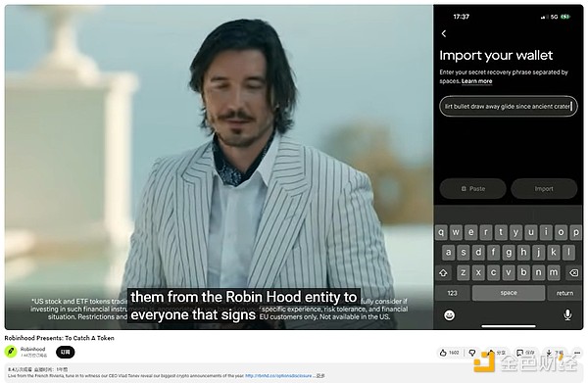Tap the c key
Image resolution: width=588 pixels, height=383 pixels.
[494, 273]
